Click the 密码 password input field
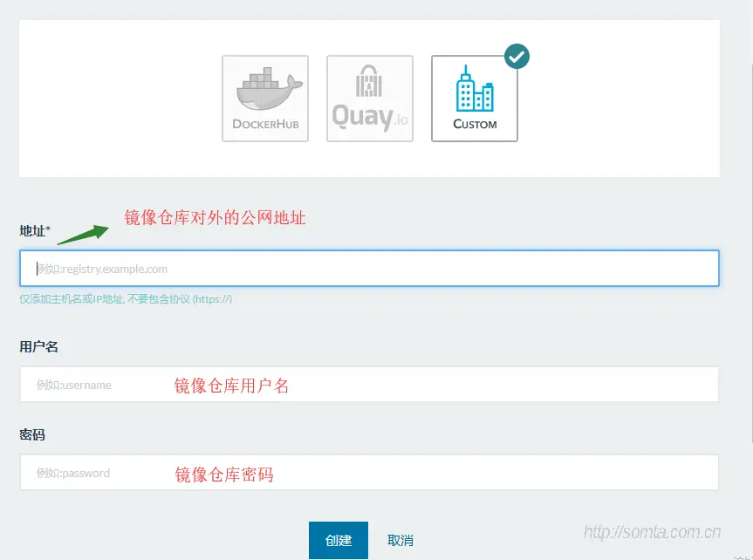Screen dimensions: 753x560 coord(369,473)
